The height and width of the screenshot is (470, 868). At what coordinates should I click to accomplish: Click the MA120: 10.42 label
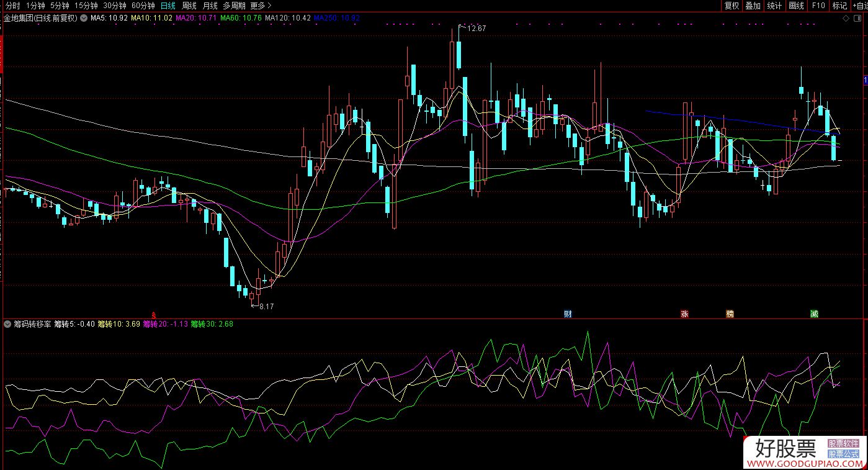[x=288, y=18]
